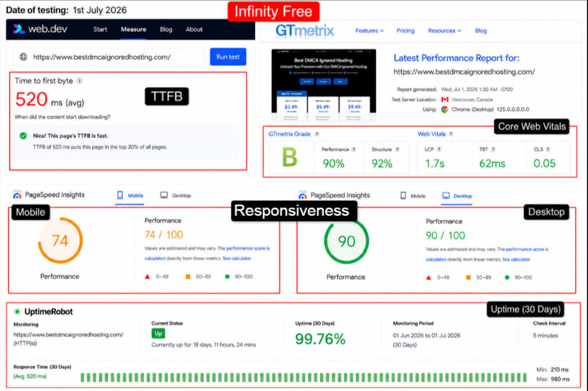Viewport: 588px width, 391px height.
Task: Select the Desktop tab in left PageSpeed panel
Action: [176, 195]
